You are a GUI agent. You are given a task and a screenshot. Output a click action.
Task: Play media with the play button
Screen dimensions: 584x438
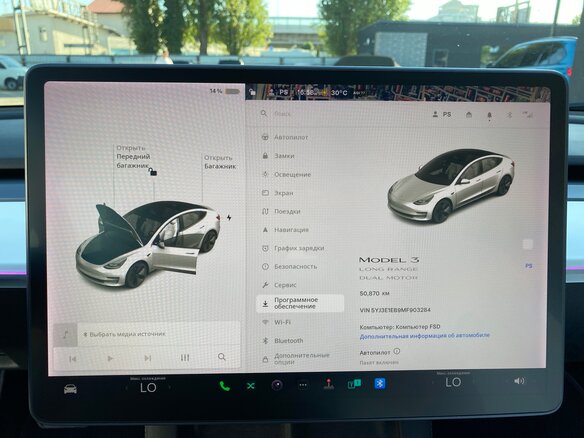click(x=110, y=358)
